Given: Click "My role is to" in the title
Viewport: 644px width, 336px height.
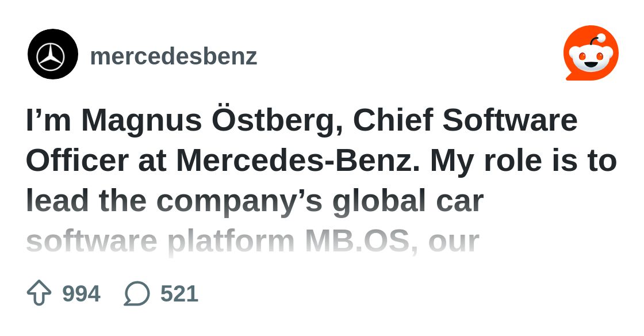Looking at the screenshot, I should [523, 161].
